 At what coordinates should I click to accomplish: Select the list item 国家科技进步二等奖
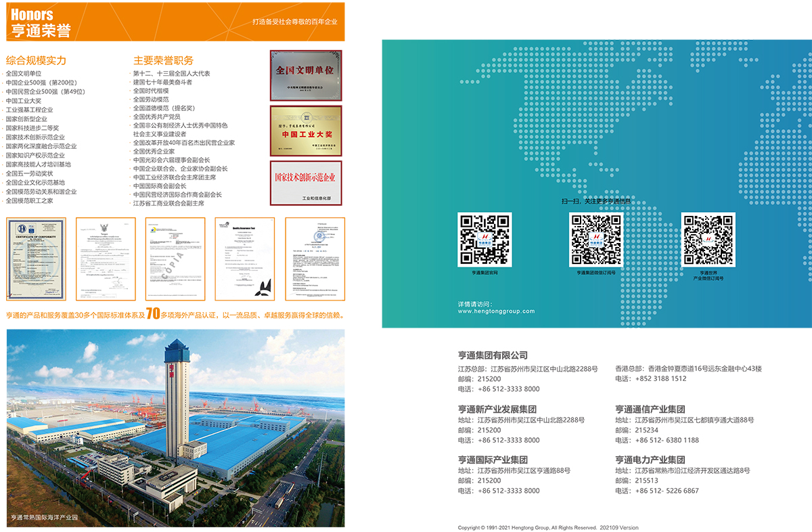[32, 128]
